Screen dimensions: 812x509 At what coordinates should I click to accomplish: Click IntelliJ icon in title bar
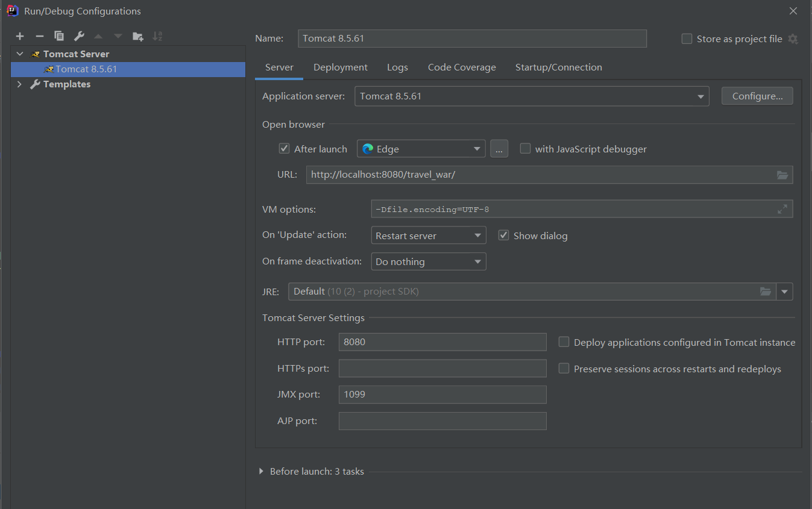tap(12, 11)
